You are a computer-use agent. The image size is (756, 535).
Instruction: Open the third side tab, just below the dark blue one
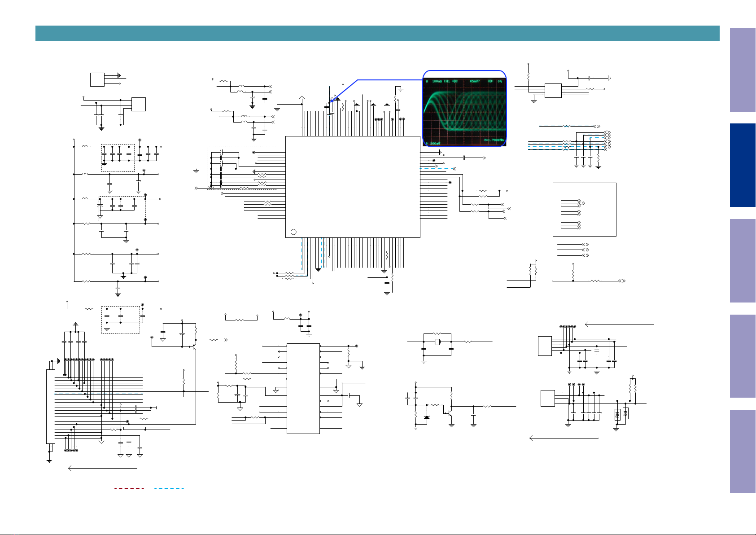tap(743, 261)
